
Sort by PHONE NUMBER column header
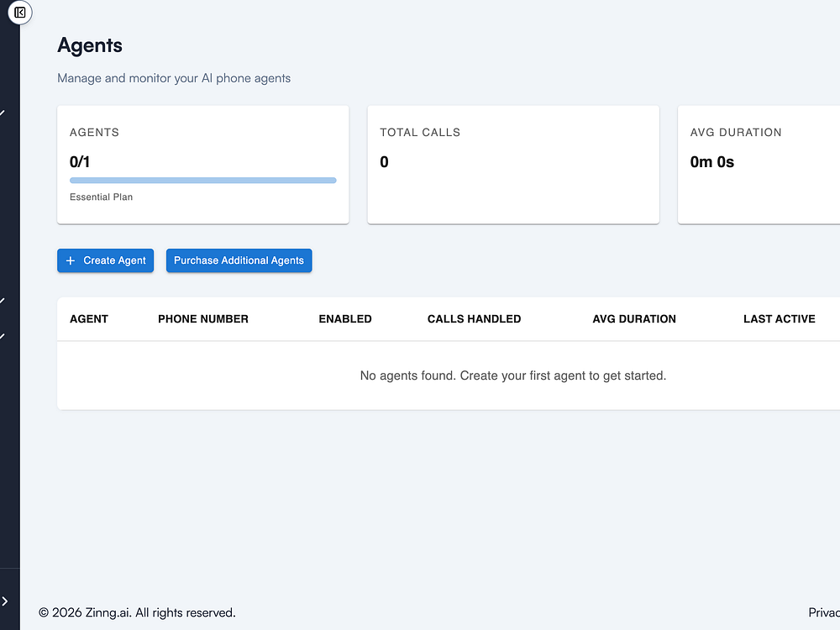(x=203, y=318)
